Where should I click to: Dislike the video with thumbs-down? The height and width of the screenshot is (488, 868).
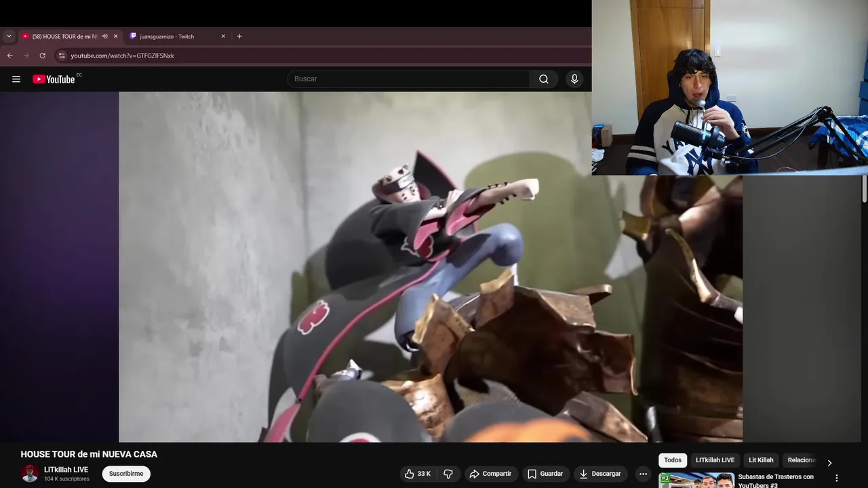tap(448, 474)
